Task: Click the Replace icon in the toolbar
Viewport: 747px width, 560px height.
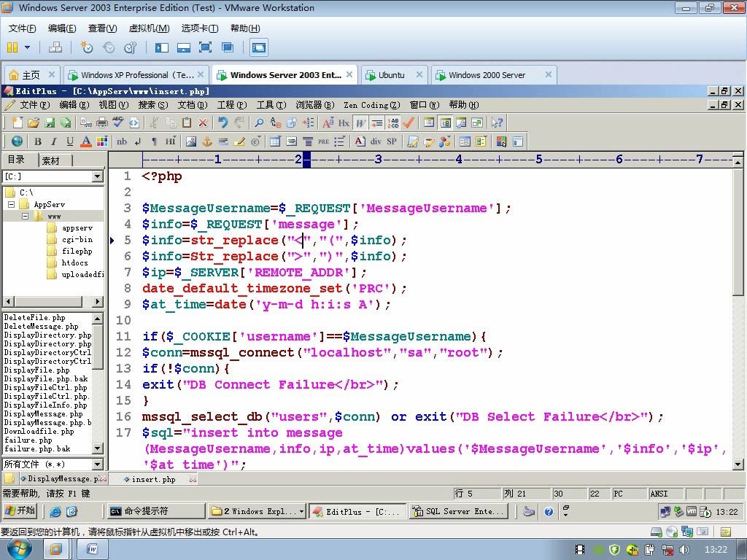Action: (x=275, y=122)
